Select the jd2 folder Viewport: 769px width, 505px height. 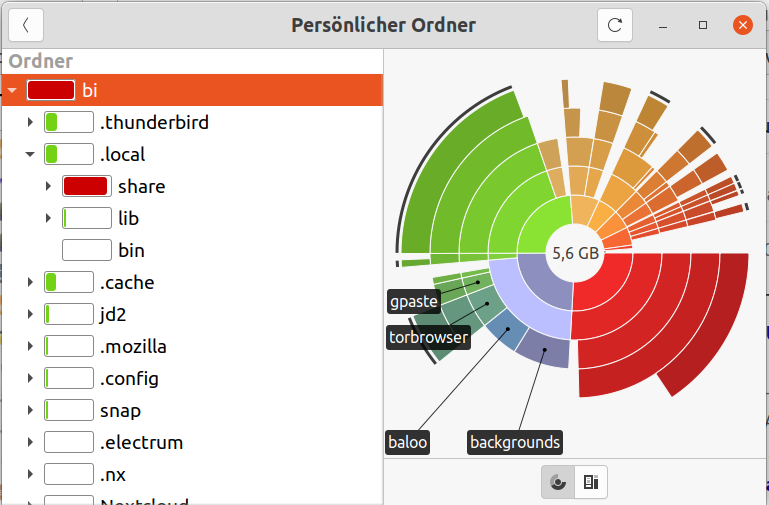click(112, 315)
